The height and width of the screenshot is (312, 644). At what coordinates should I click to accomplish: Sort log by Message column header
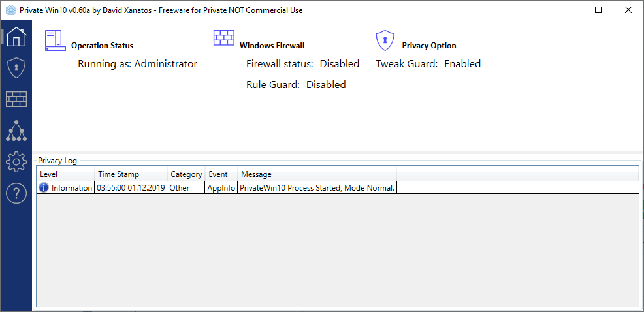click(317, 174)
